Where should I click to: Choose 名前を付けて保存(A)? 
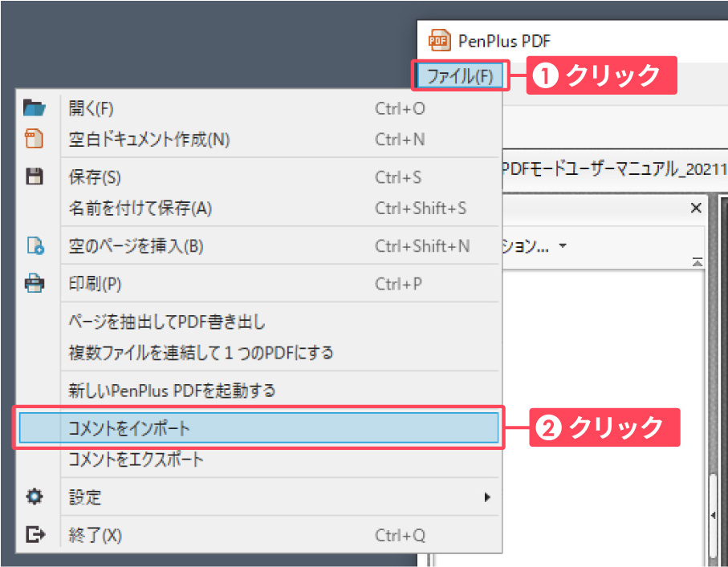(258, 209)
